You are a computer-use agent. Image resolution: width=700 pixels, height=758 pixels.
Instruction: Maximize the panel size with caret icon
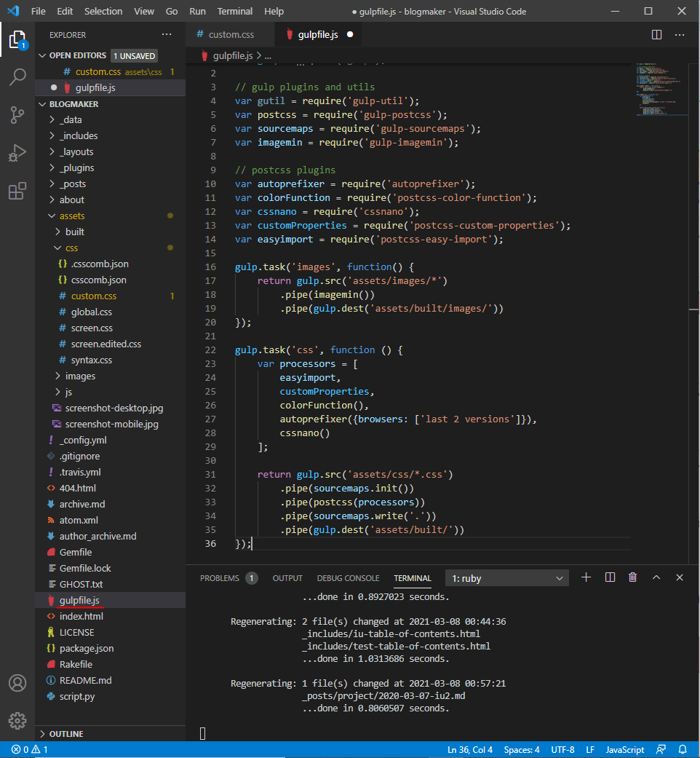(656, 577)
